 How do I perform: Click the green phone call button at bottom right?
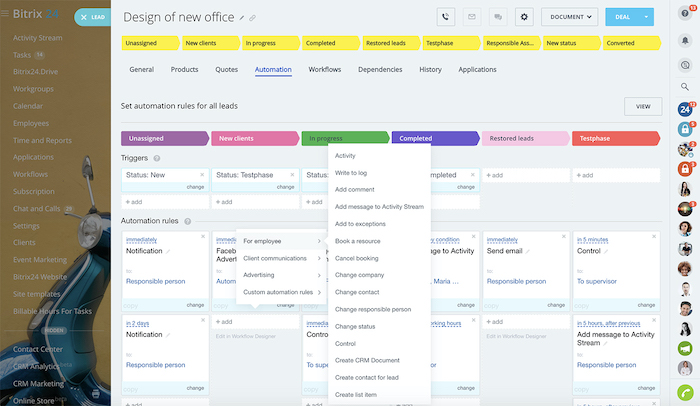685,393
